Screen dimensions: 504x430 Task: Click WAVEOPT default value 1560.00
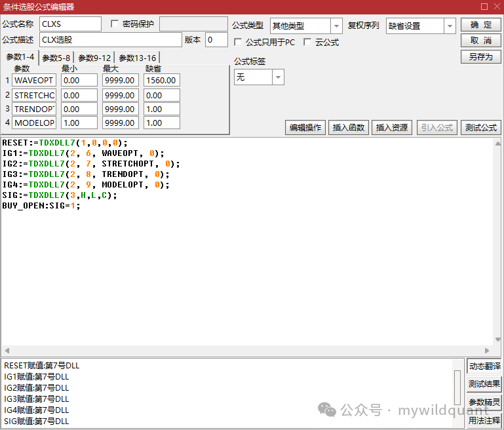(x=162, y=81)
